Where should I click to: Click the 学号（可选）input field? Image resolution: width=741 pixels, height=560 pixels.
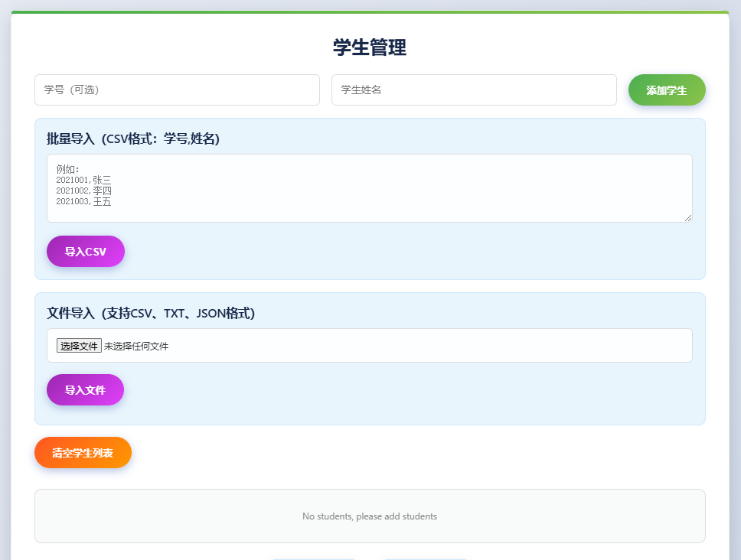178,90
